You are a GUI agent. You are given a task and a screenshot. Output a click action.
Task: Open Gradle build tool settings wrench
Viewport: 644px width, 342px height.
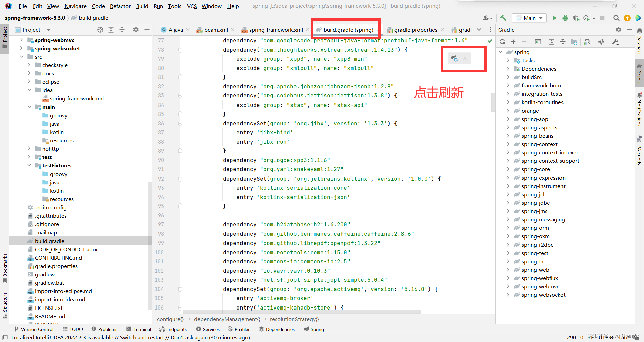pyautogui.click(x=615, y=42)
